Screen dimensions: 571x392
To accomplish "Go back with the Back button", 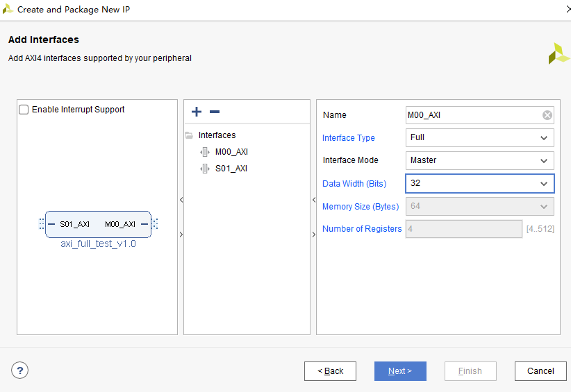I will click(x=330, y=371).
